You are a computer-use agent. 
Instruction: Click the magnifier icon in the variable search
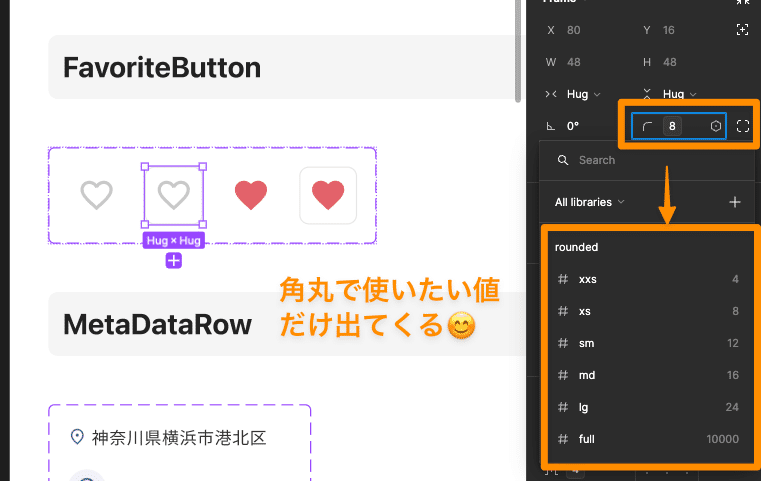click(563, 160)
